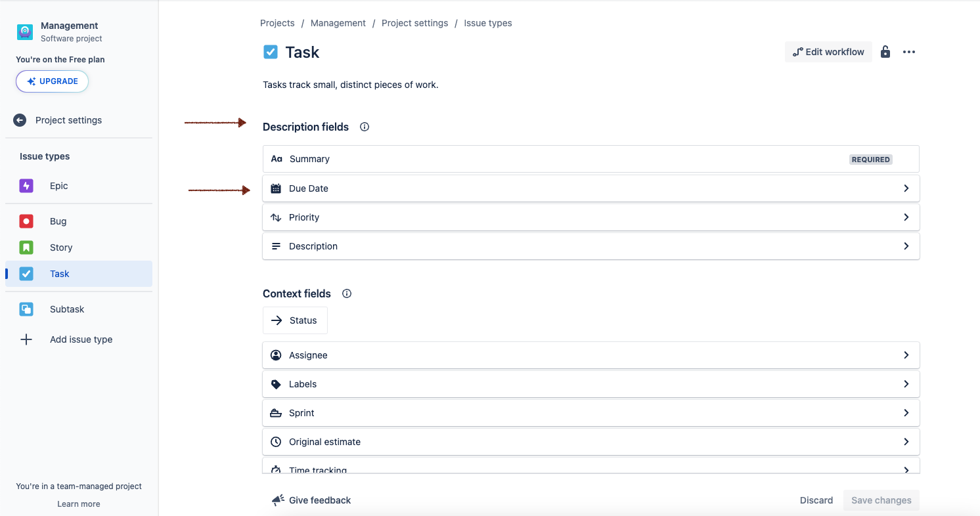The width and height of the screenshot is (980, 516).
Task: Click the Edit workflow button
Action: 828,51
